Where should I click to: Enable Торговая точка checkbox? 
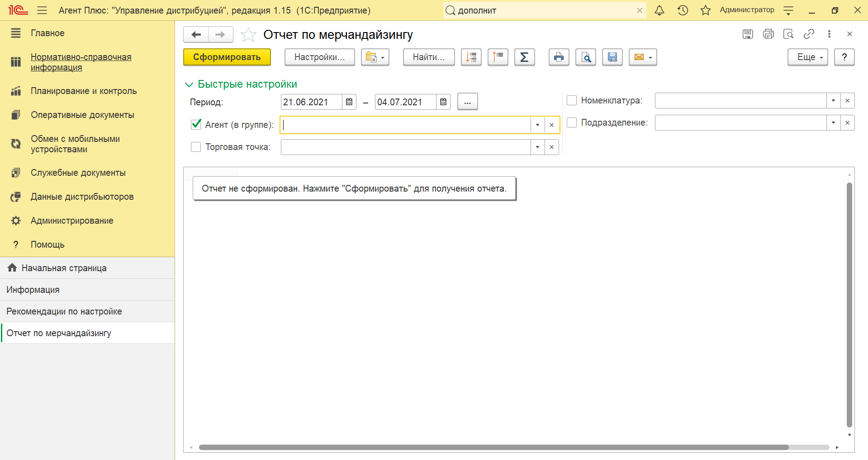pyautogui.click(x=196, y=147)
